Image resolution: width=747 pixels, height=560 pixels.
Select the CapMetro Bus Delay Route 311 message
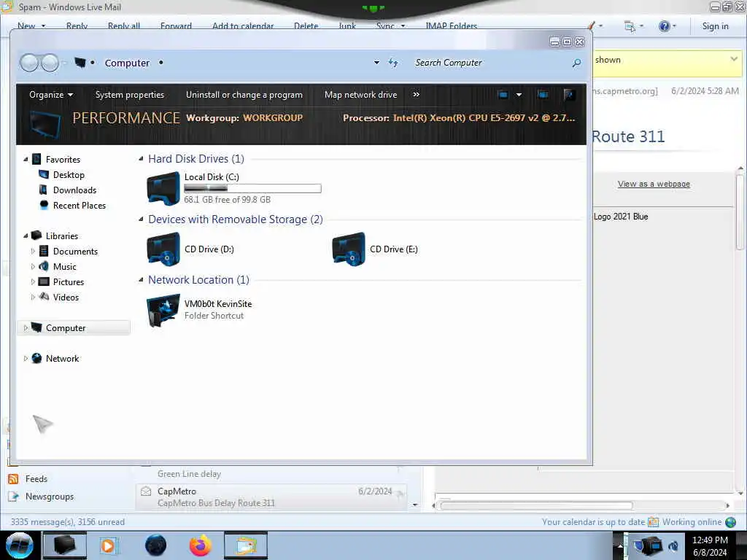[272, 497]
